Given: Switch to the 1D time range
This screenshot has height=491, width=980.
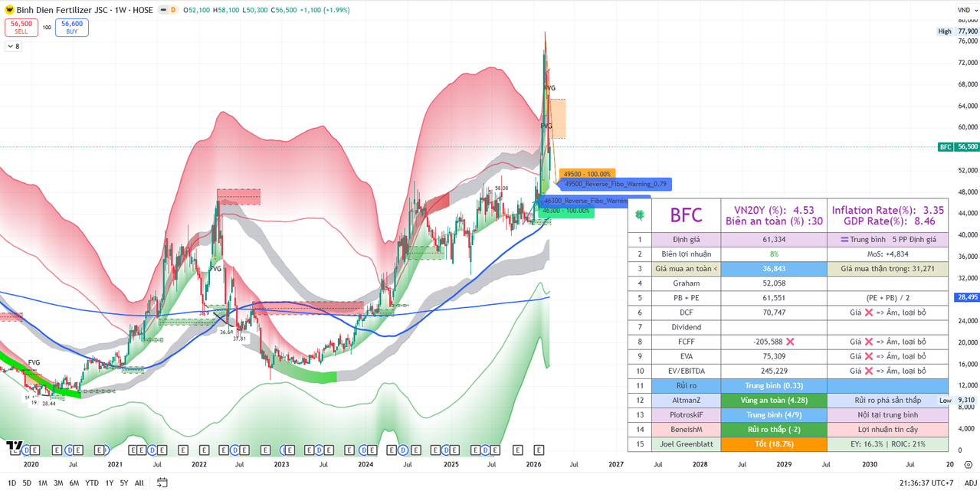Looking at the screenshot, I should click(x=11, y=483).
